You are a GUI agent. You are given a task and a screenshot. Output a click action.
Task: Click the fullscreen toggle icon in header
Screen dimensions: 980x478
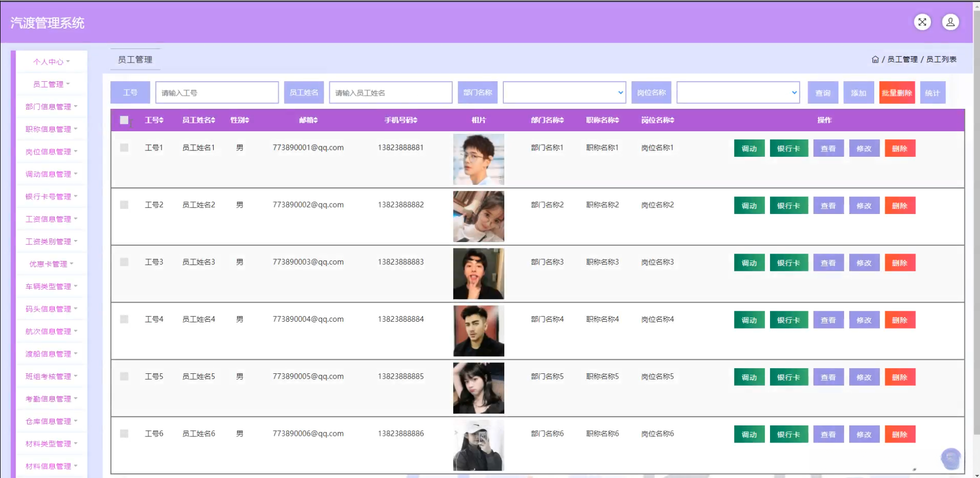click(922, 22)
